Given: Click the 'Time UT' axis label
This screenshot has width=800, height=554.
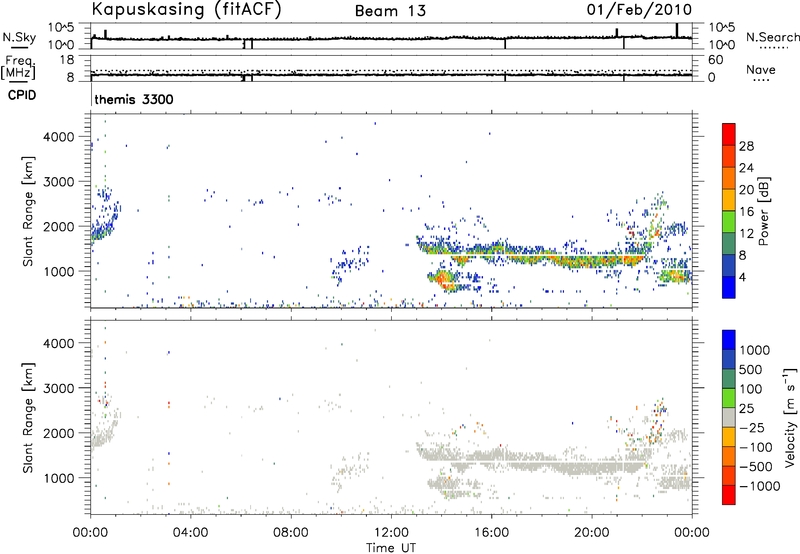Looking at the screenshot, I should coord(391,547).
